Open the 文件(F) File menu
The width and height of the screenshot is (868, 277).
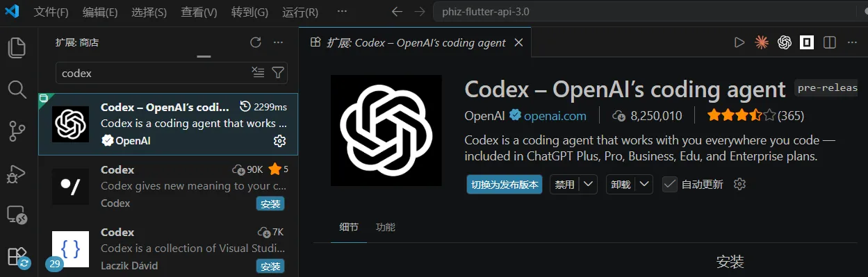[51, 12]
